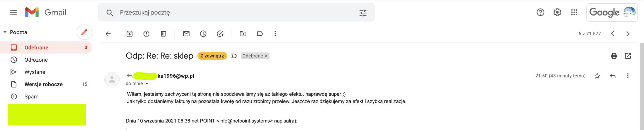Mark the message as unread
The height and width of the screenshot is (130, 644).
tap(186, 34)
